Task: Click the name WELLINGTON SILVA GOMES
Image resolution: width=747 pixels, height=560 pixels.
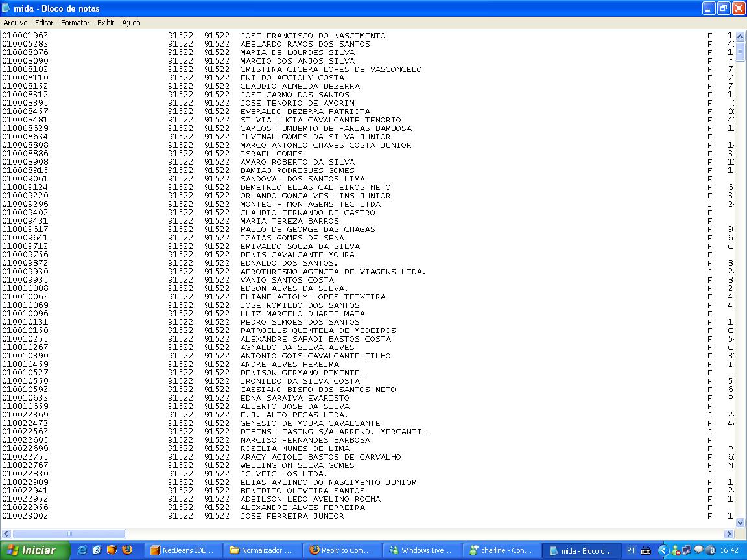Action: [x=297, y=465]
